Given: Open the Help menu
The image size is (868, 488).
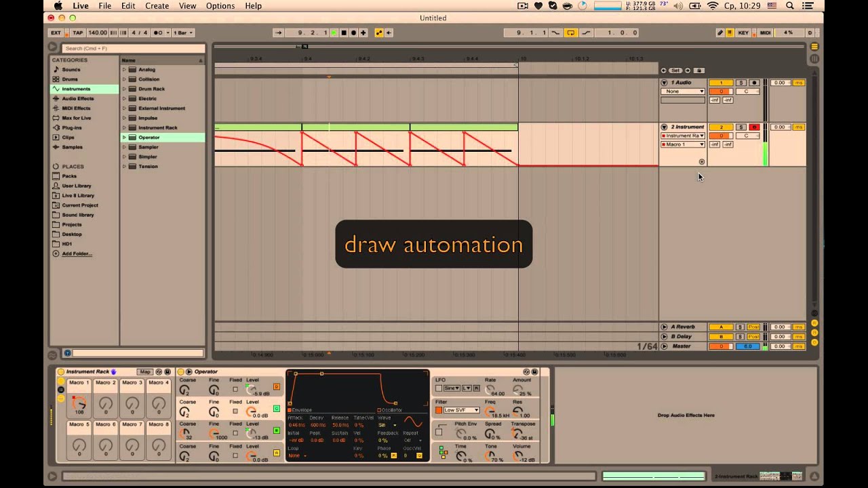Looking at the screenshot, I should [x=254, y=6].
